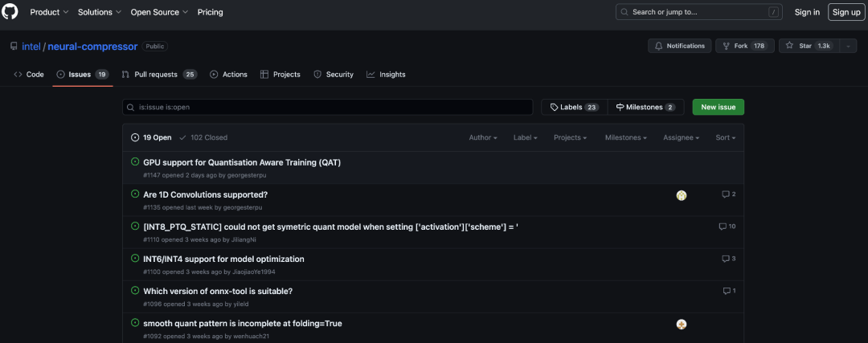Viewport: 868px width, 343px height.
Task: Click the slash shortcut key in search box
Action: (773, 11)
